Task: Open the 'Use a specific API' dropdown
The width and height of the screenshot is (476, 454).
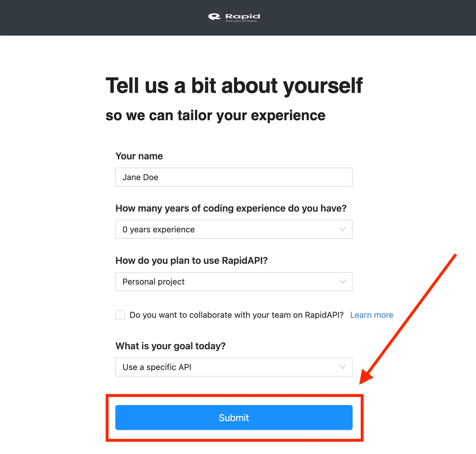Action: point(234,367)
